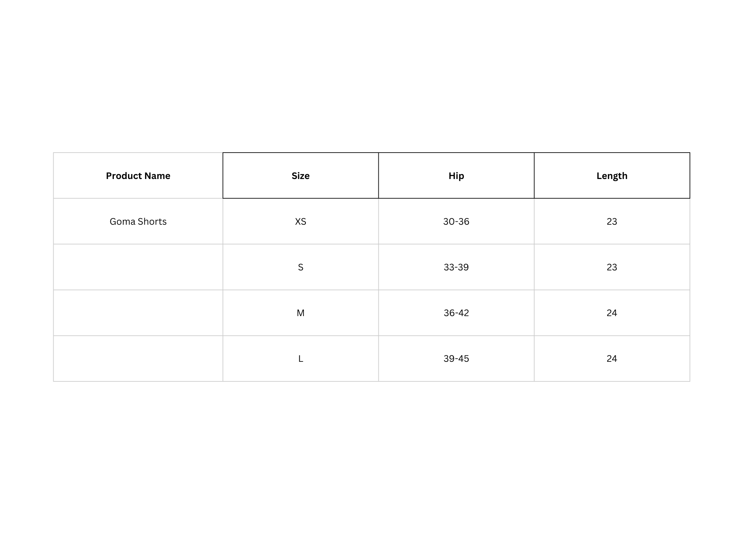Select the Hip column header
This screenshot has height=534, width=756.
456,176
